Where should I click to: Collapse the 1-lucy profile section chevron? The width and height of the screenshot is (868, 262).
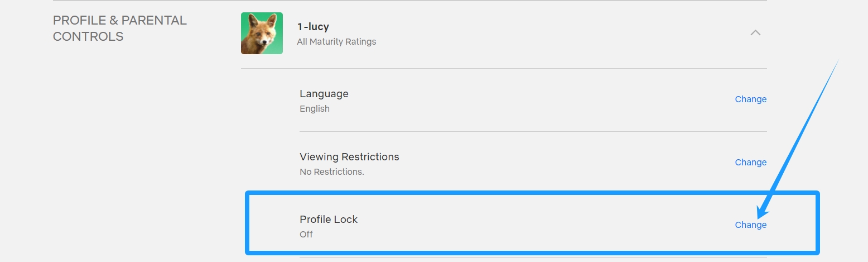pyautogui.click(x=755, y=33)
